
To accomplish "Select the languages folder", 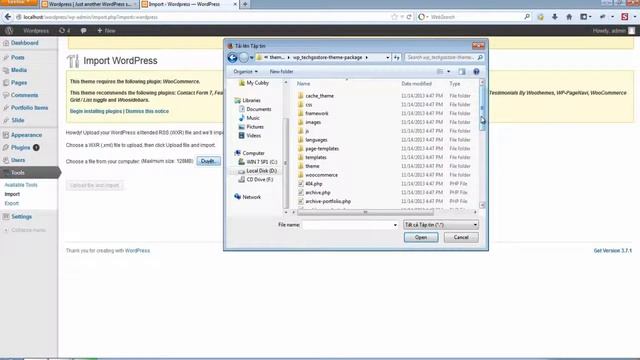I will point(316,140).
